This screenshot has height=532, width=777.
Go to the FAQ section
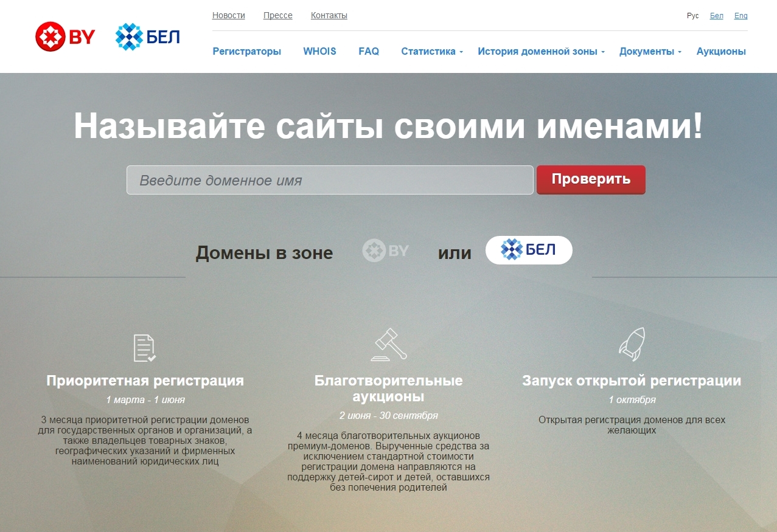click(x=368, y=52)
